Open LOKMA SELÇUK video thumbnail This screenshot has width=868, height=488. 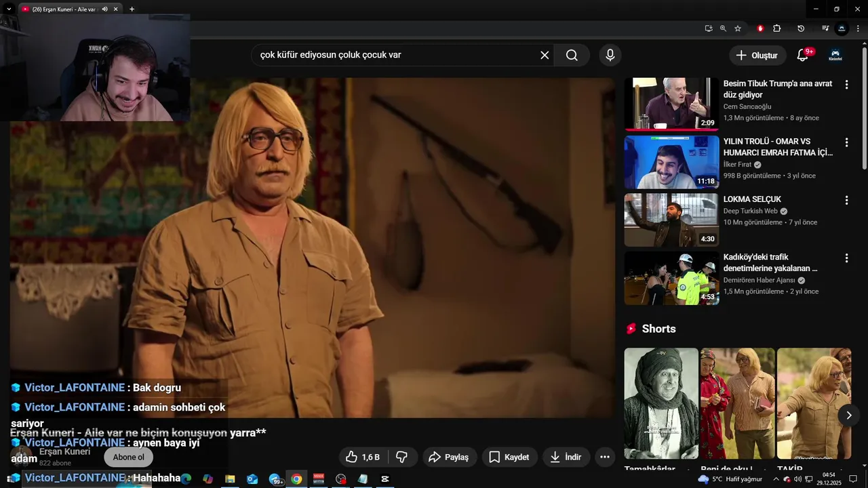(671, 220)
